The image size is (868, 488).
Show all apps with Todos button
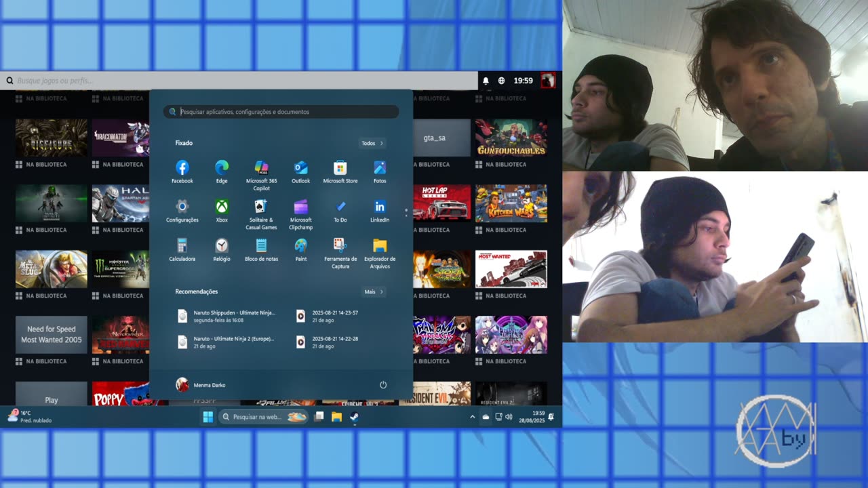373,143
